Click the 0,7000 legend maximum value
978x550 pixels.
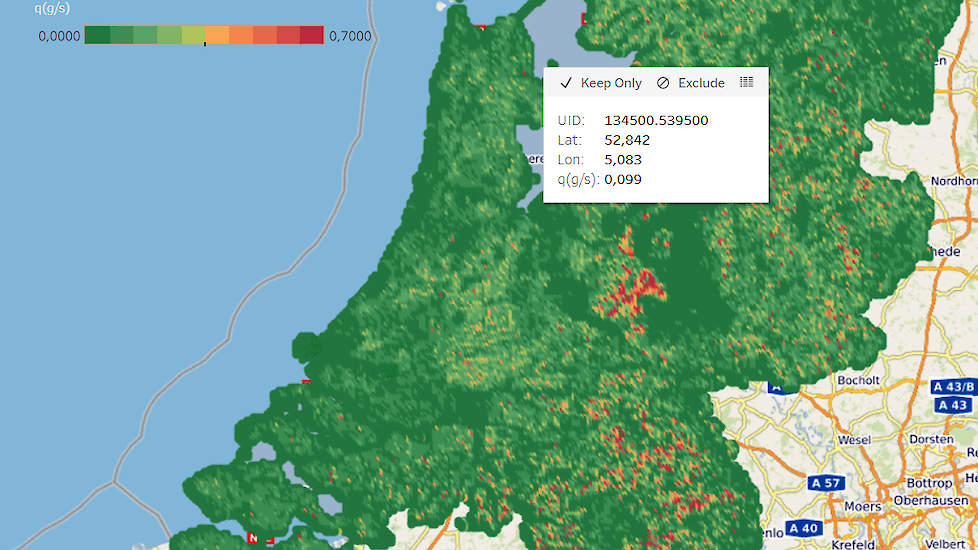tap(349, 37)
